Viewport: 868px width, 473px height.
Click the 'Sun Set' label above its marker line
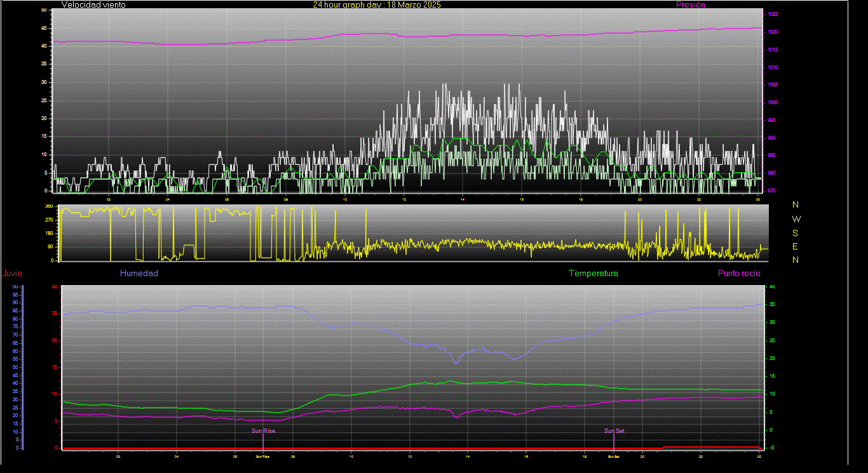pyautogui.click(x=614, y=431)
